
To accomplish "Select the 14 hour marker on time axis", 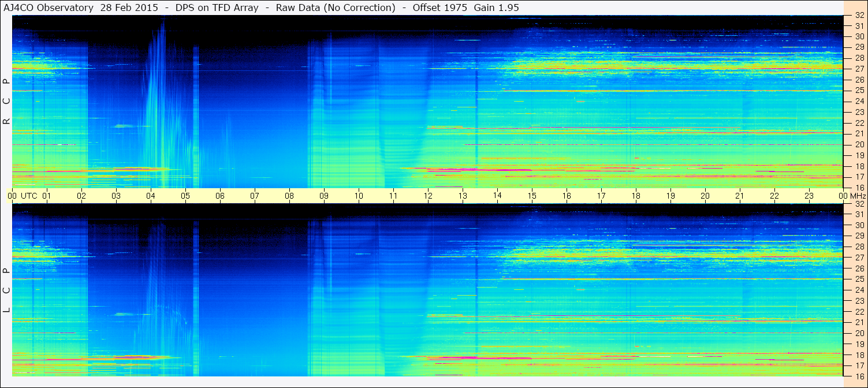I will [x=497, y=195].
